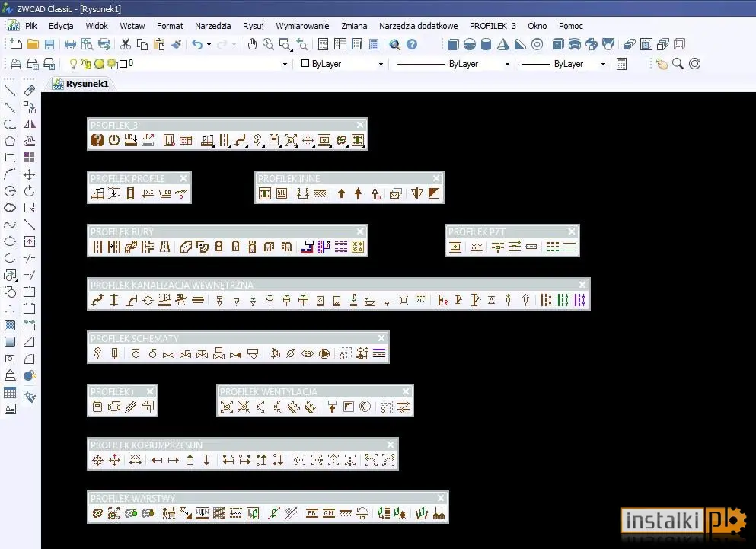Close the PROFILEK WENTYLACJA toolbar

click(406, 391)
